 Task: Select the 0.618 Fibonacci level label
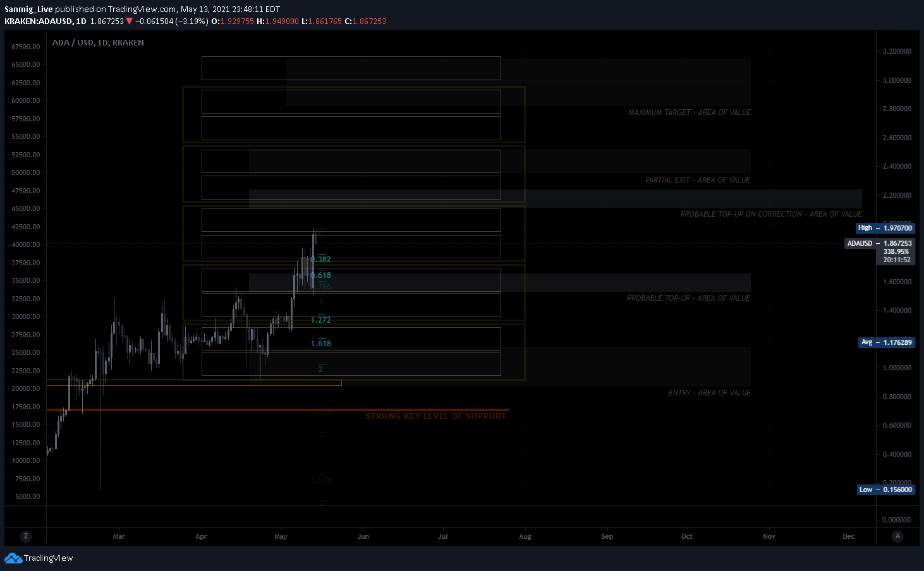tap(321, 275)
